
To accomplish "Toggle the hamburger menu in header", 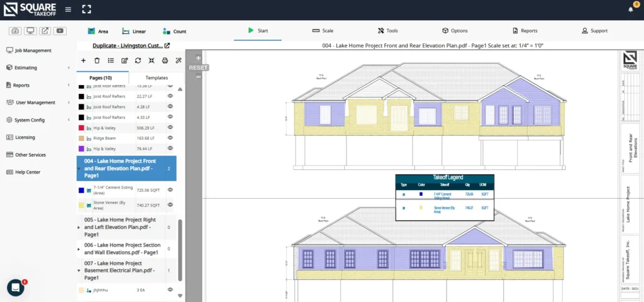I will pyautogui.click(x=68, y=9).
